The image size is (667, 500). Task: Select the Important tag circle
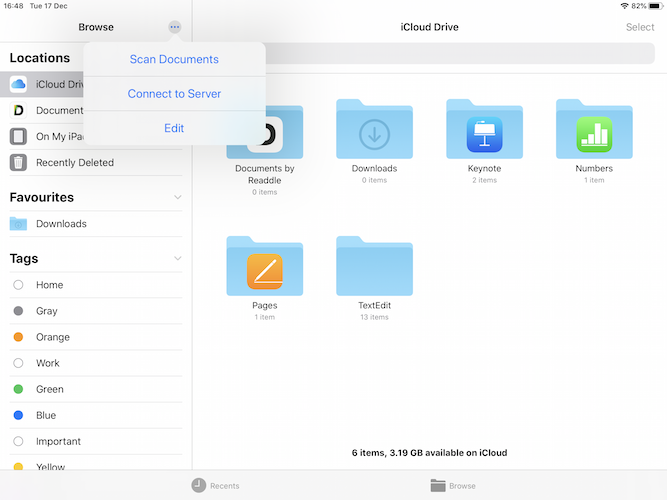click(x=18, y=441)
